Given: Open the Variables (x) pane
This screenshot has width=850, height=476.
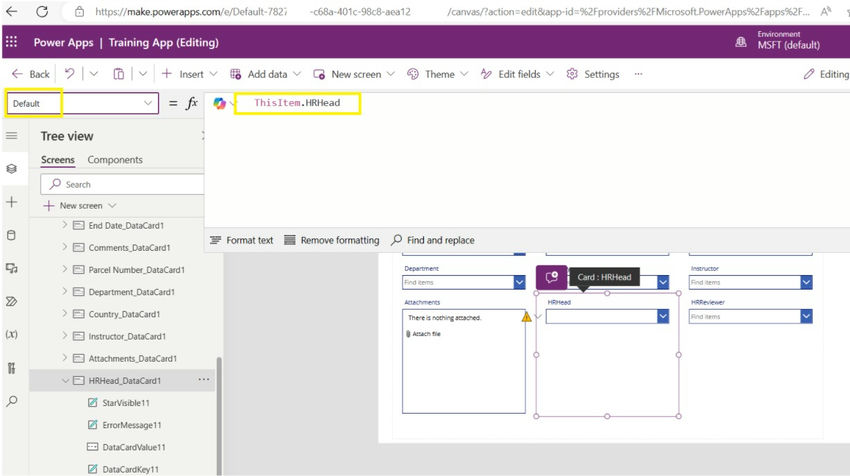Looking at the screenshot, I should pyautogui.click(x=11, y=335).
